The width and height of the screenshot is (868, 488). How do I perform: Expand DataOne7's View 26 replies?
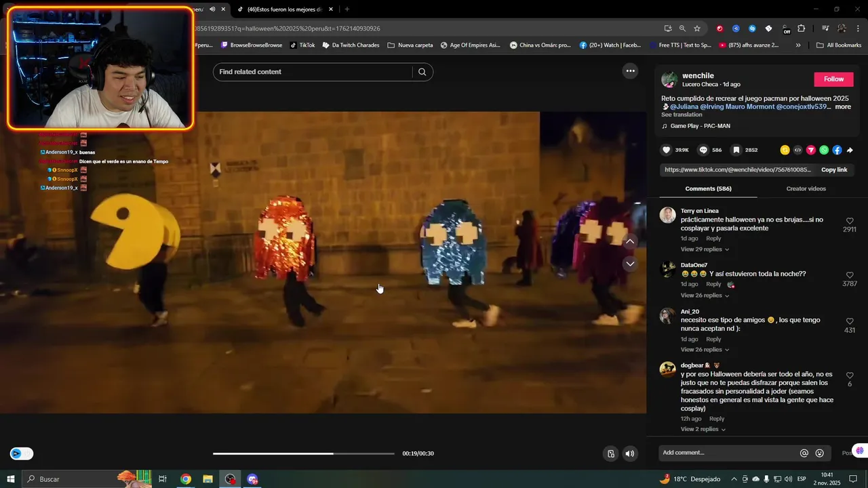point(705,296)
